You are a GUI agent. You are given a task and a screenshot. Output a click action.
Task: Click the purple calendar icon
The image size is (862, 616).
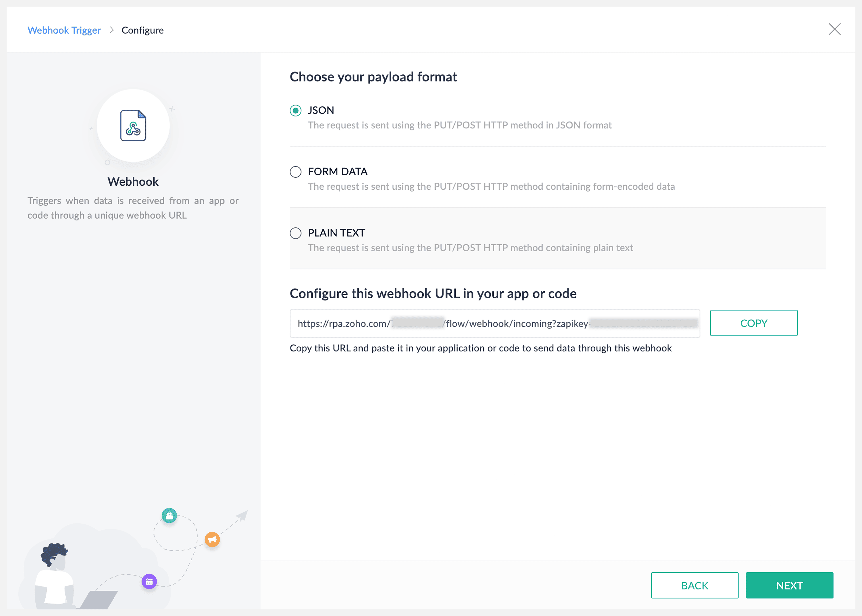pos(149,581)
